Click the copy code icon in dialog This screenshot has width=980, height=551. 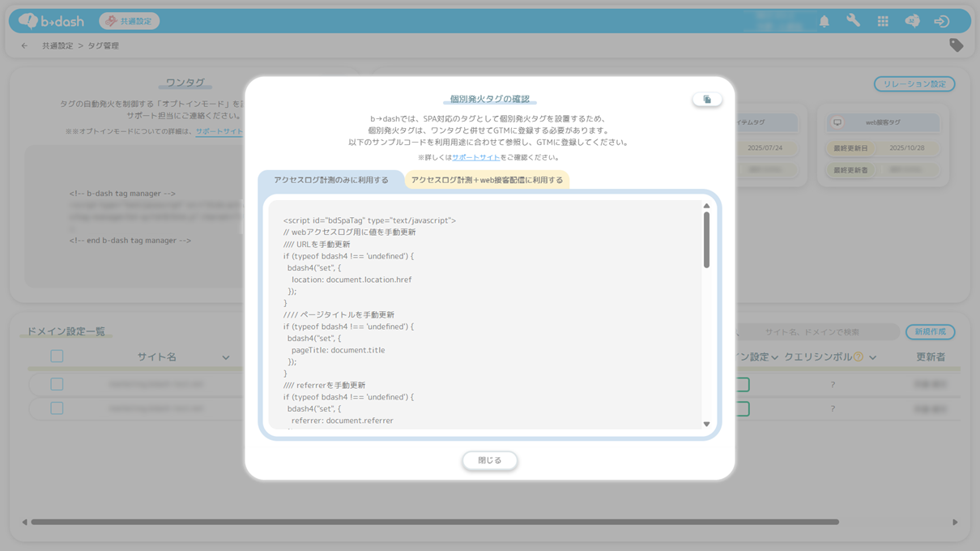[707, 100]
